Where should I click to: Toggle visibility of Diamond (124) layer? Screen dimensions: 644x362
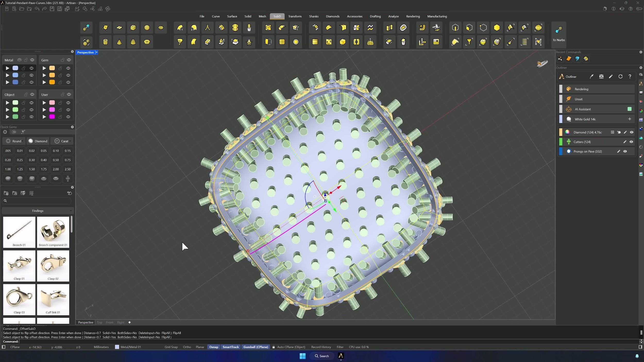(632, 132)
